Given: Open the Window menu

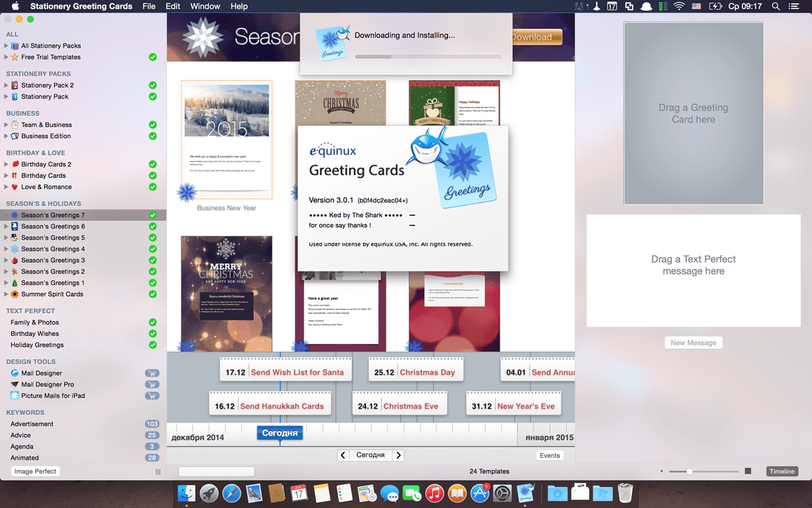Looking at the screenshot, I should [205, 6].
